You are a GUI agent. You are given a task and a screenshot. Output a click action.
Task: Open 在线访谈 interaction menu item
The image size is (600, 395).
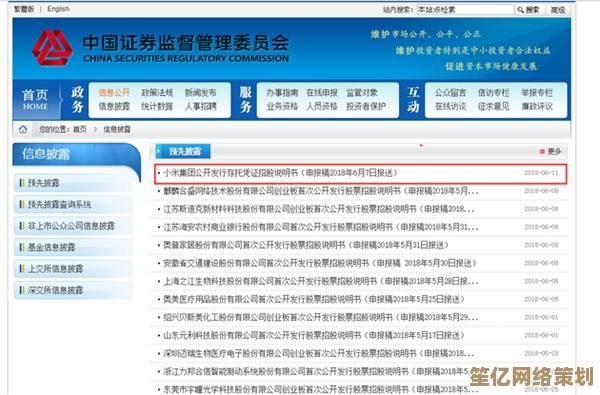pos(450,106)
